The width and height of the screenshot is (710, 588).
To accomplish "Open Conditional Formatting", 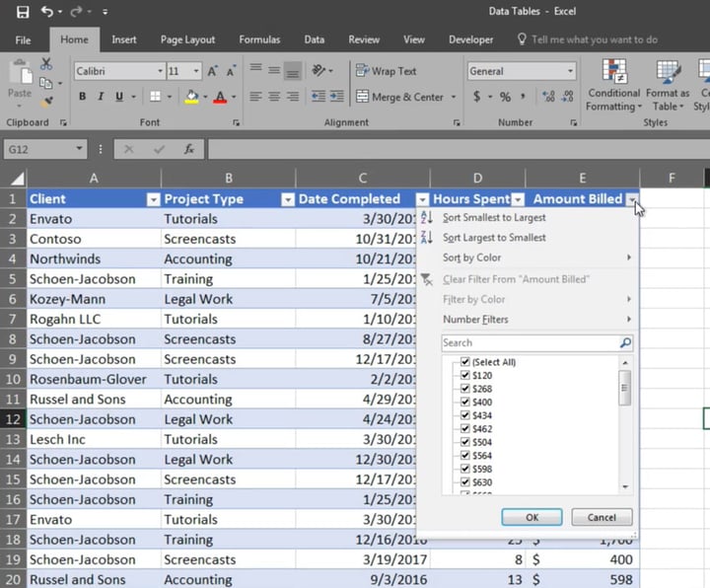I will tap(613, 85).
